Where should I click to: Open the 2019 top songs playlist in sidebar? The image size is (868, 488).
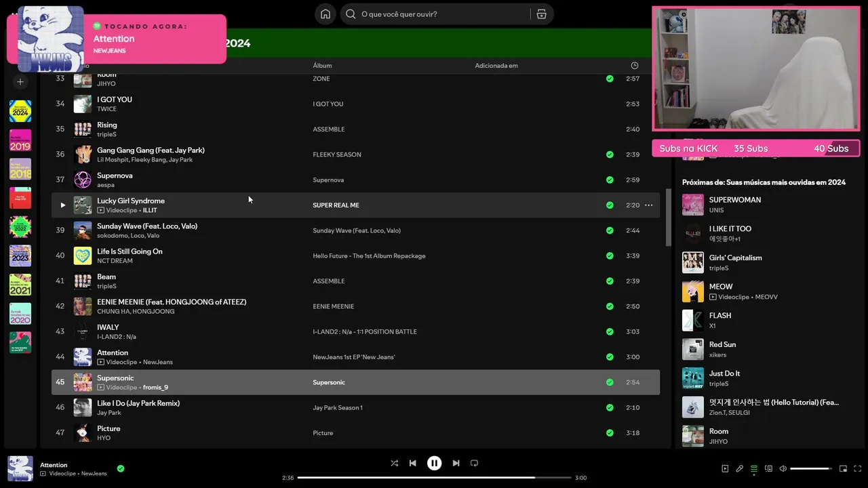click(20, 140)
